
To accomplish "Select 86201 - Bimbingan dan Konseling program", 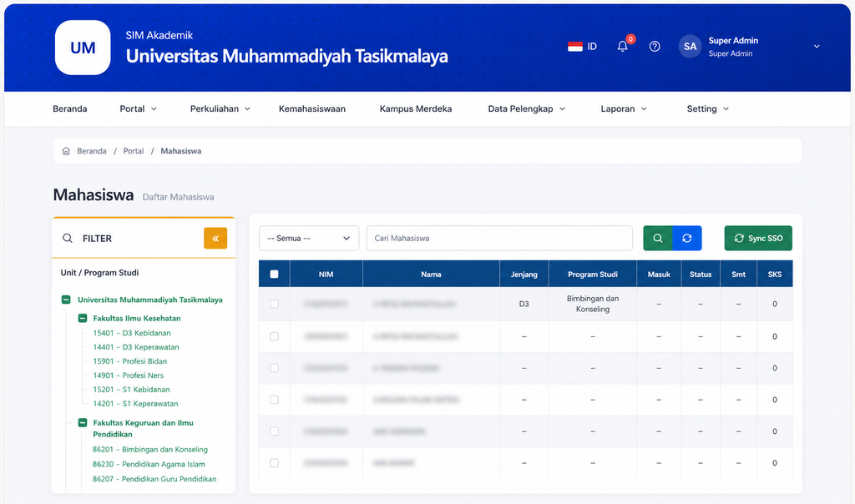I will [150, 450].
